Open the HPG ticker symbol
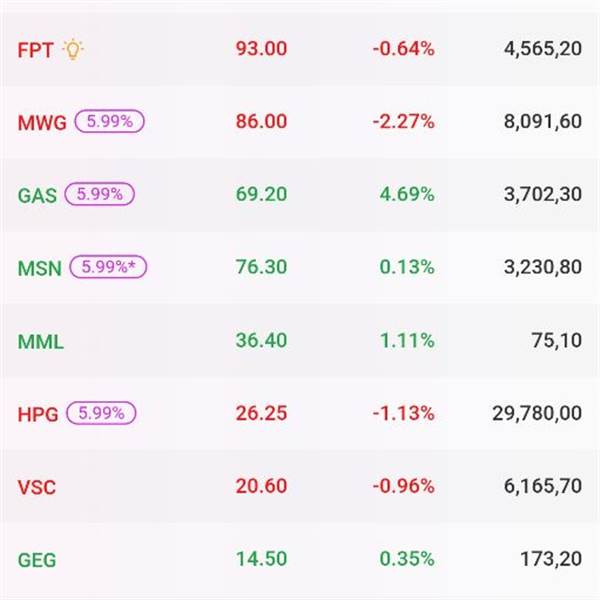 point(38,414)
